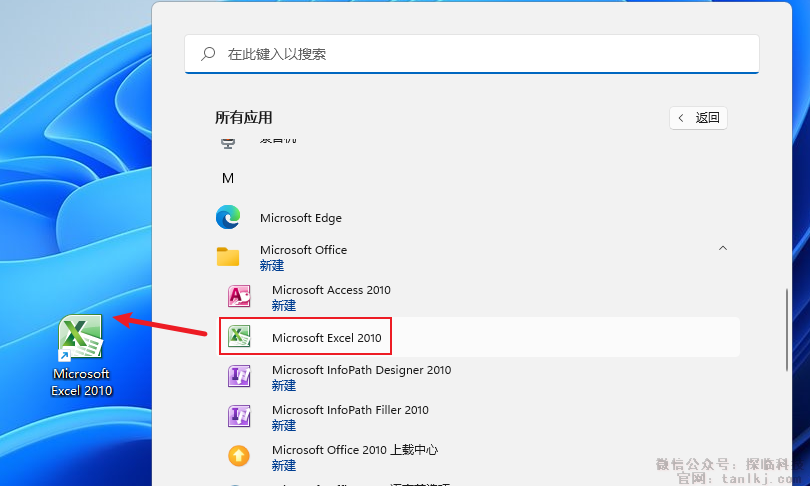Click Microsoft InfoPath Designer 2010 label
The height and width of the screenshot is (486, 810).
pyautogui.click(x=362, y=370)
